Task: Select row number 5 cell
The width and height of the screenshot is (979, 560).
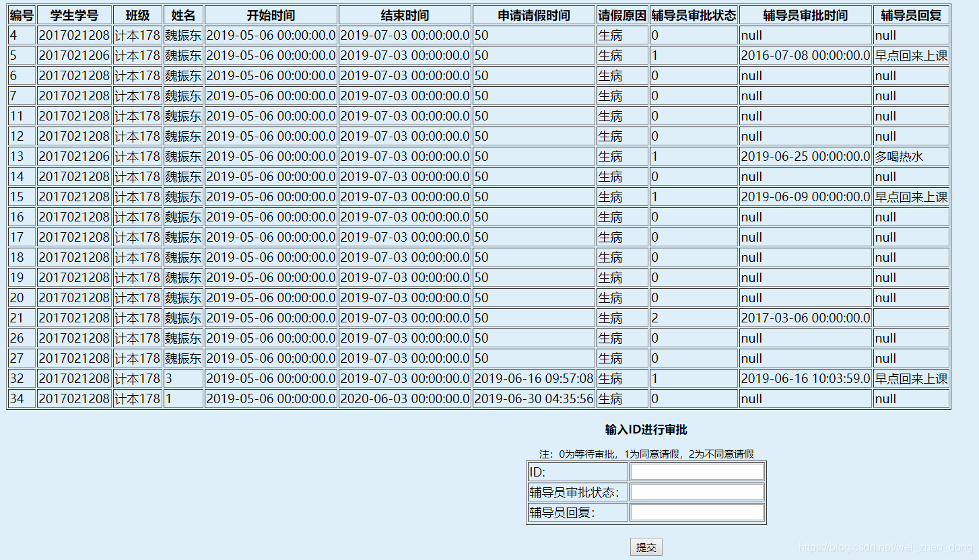Action: pyautogui.click(x=22, y=55)
